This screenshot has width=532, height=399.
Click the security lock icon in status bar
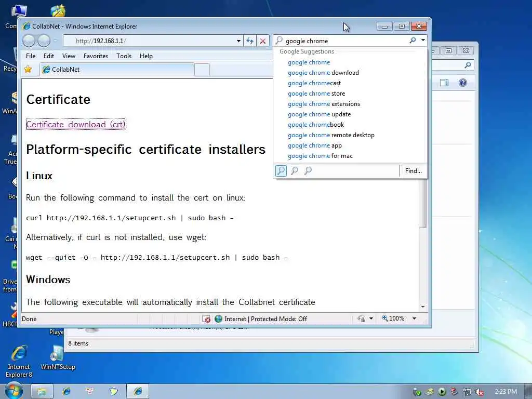click(362, 318)
